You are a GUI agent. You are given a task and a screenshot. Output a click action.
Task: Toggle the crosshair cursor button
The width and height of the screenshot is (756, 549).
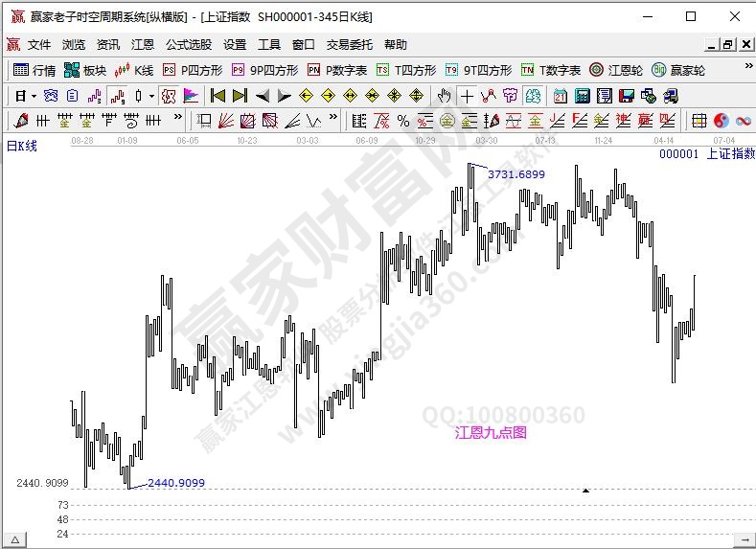click(x=467, y=96)
